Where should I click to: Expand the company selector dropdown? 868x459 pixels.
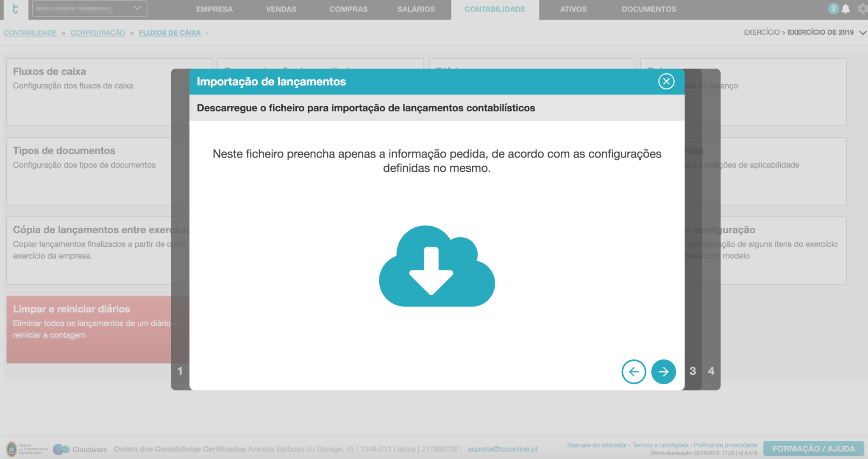[136, 7]
